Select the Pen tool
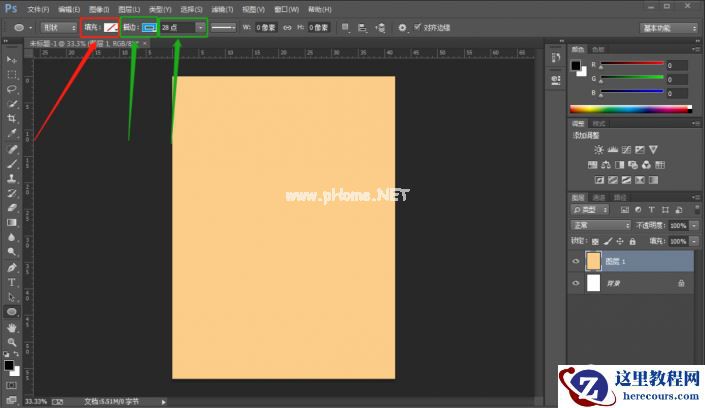The image size is (705, 408). 12,268
